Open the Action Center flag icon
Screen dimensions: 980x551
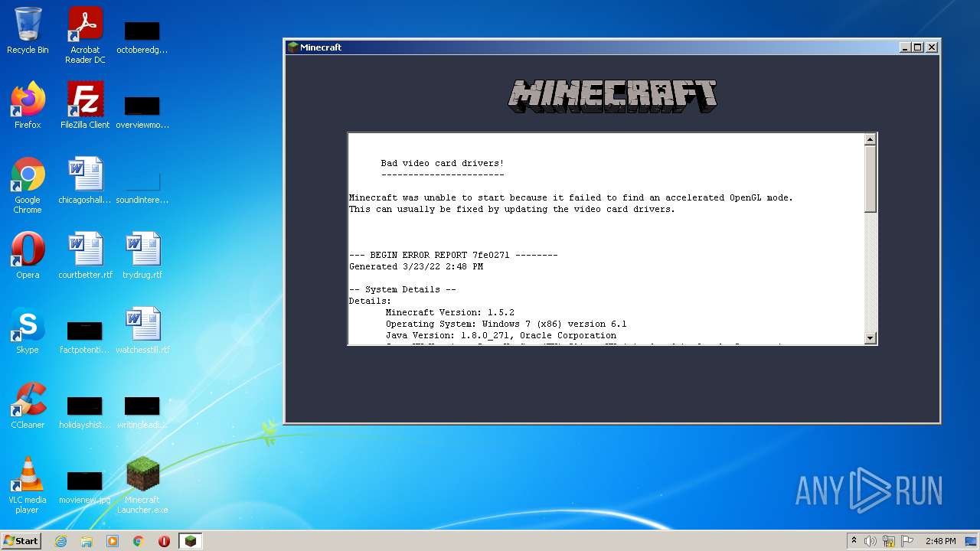[x=907, y=541]
